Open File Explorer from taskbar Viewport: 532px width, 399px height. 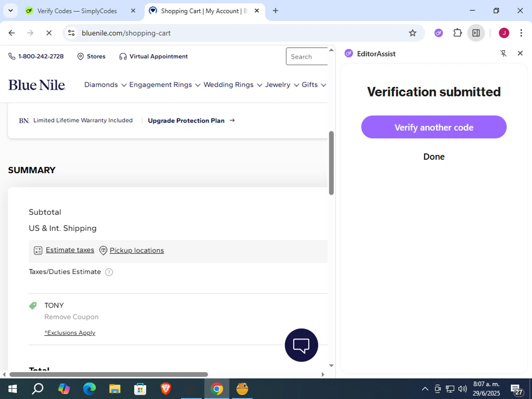[x=115, y=389]
